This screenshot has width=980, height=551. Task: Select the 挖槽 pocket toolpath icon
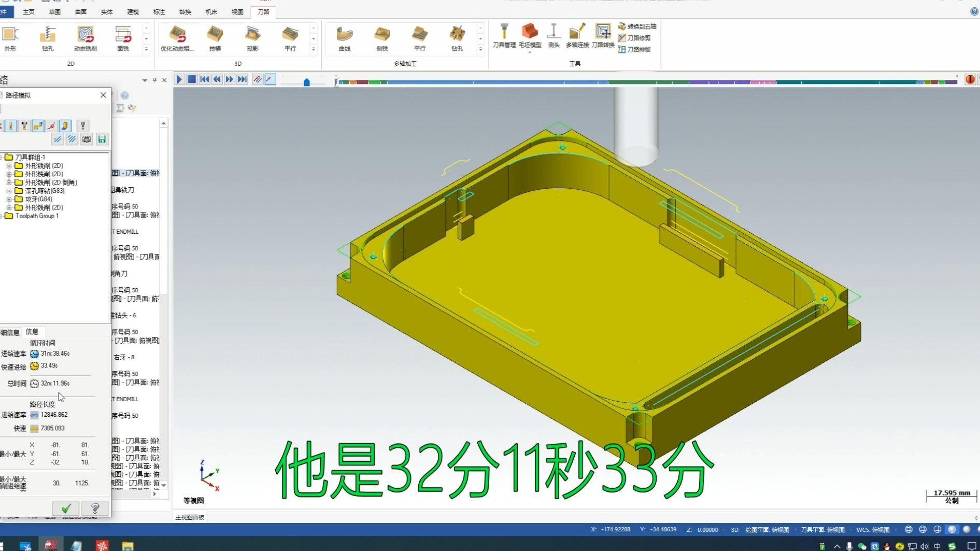tap(215, 39)
